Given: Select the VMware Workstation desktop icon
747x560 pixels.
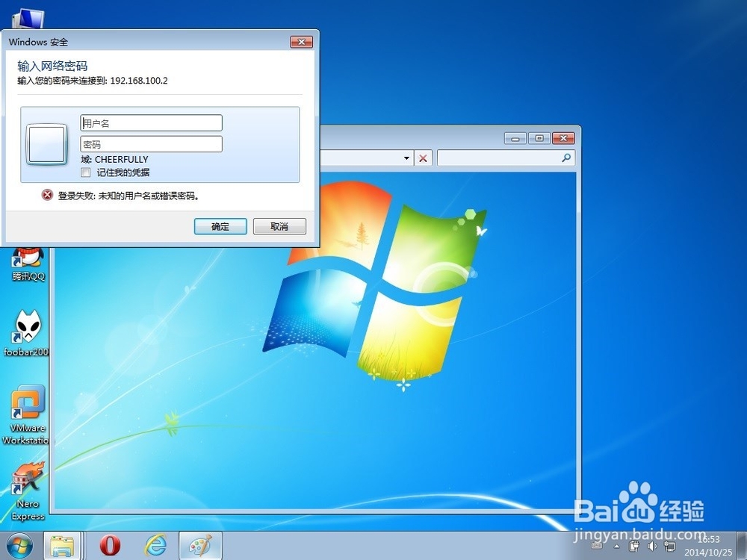Looking at the screenshot, I should click(x=27, y=415).
